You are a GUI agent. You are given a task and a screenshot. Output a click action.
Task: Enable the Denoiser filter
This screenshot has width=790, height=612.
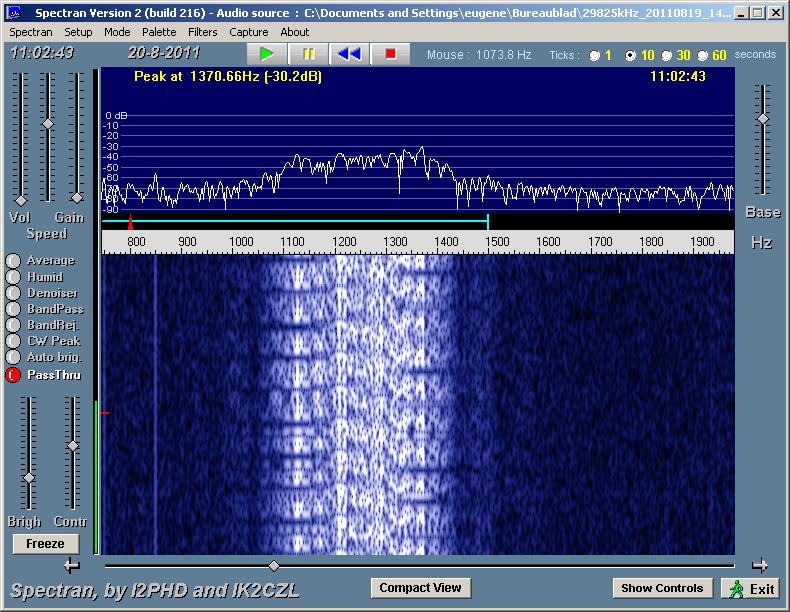click(13, 293)
